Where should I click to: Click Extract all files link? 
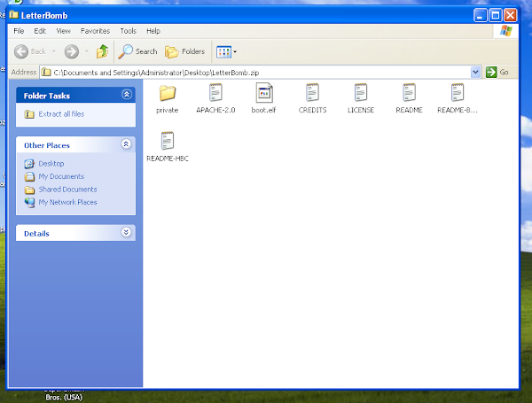(x=61, y=114)
